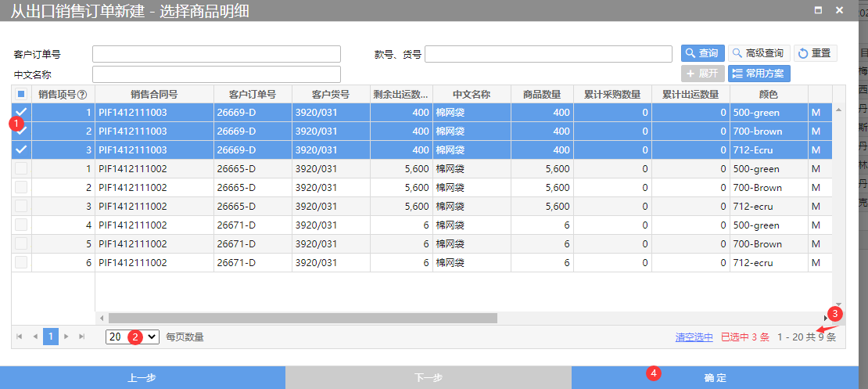The width and height of the screenshot is (868, 389).
Task: Jump to the last page of results
Action: (x=81, y=337)
